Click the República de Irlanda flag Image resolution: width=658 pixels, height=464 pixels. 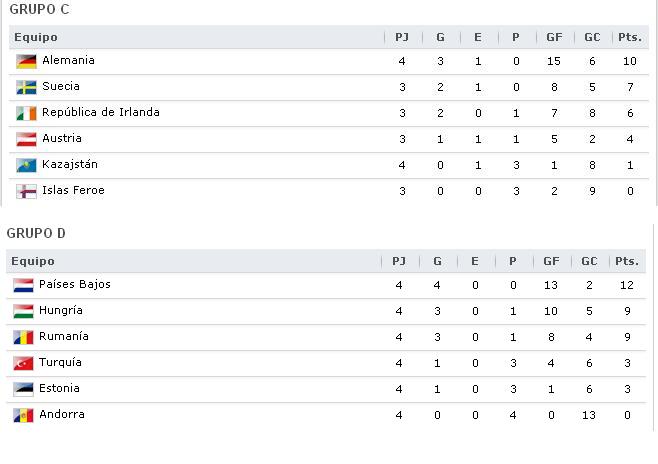point(26,113)
